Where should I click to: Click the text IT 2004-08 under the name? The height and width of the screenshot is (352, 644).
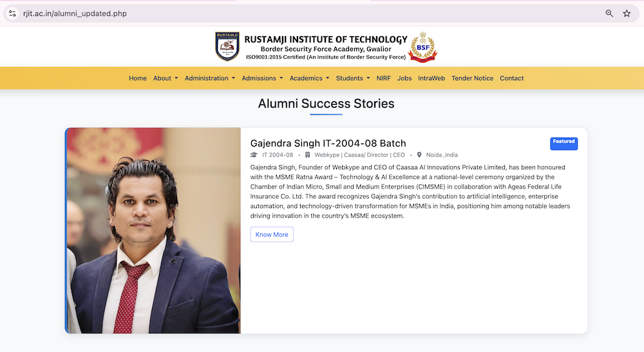(x=278, y=154)
